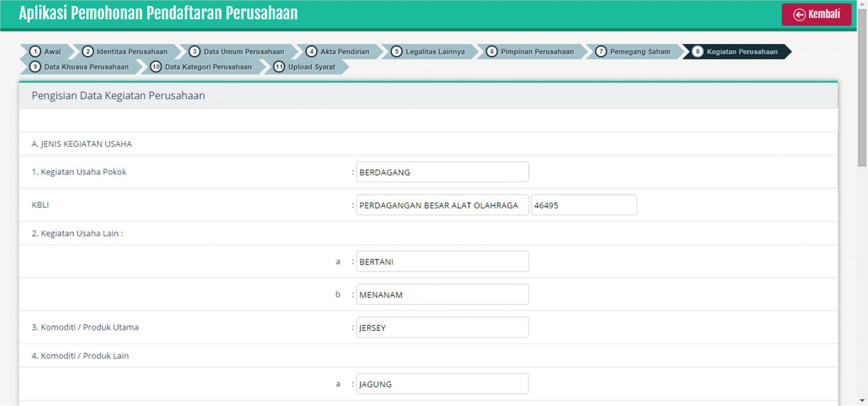
Task: Edit Kegiatan Usaha Lain field a
Action: (x=442, y=262)
